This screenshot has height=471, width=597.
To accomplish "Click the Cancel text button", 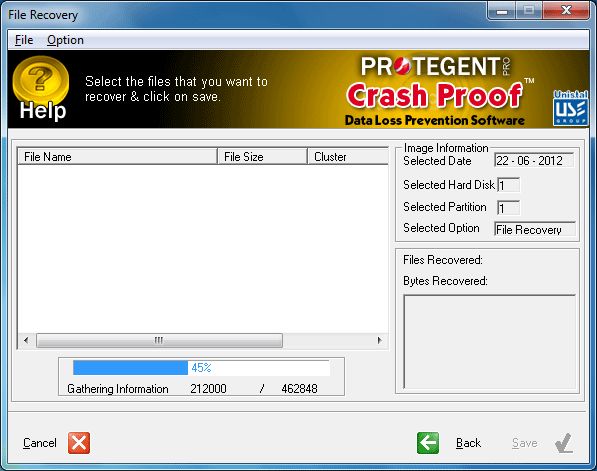I will point(40,443).
